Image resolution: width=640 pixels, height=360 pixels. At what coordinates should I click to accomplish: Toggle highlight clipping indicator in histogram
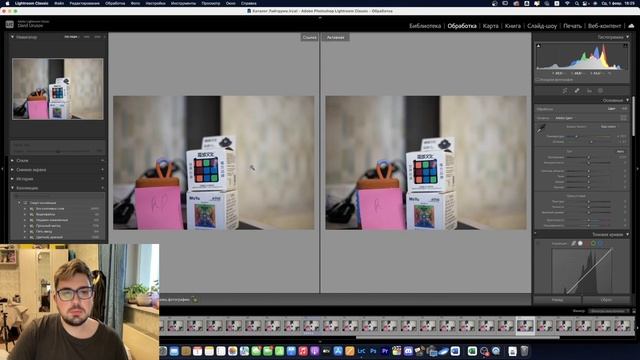click(625, 46)
